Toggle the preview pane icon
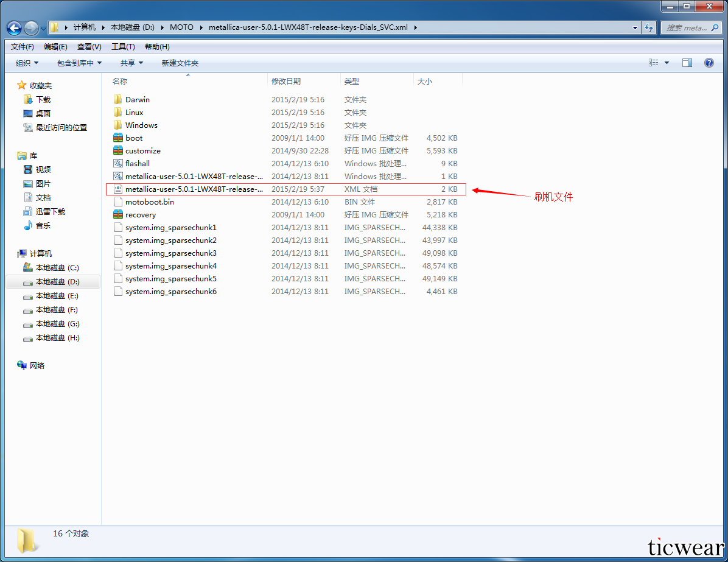 click(x=687, y=63)
